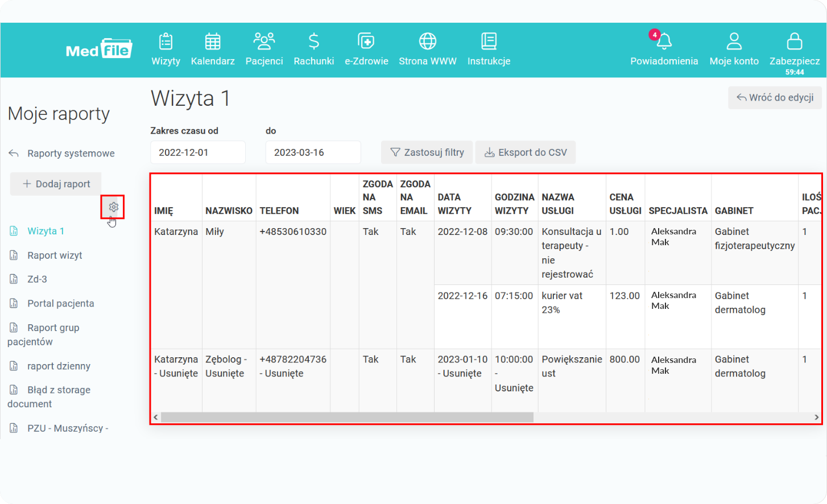The height and width of the screenshot is (504, 827).
Task: Click the Zakres czasu od date field
Action: tap(198, 152)
